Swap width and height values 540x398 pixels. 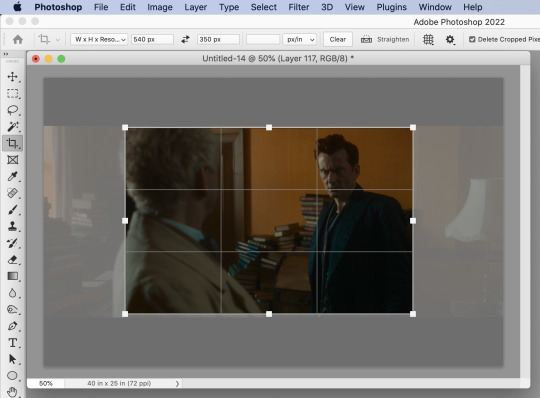[x=185, y=40]
